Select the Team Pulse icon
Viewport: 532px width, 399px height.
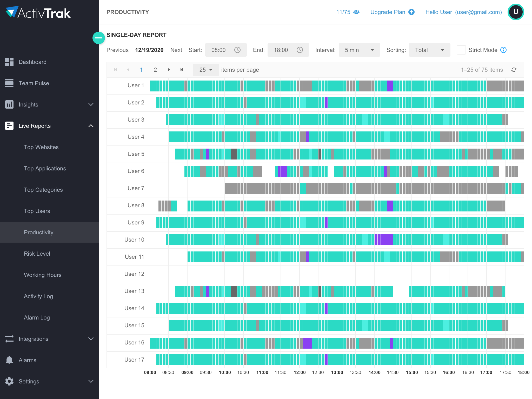pyautogui.click(x=9, y=83)
